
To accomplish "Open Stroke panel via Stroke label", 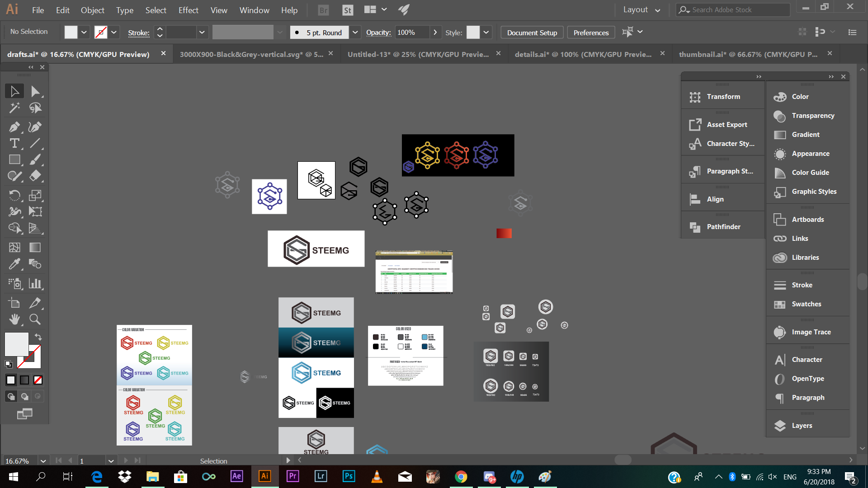I will coord(139,33).
